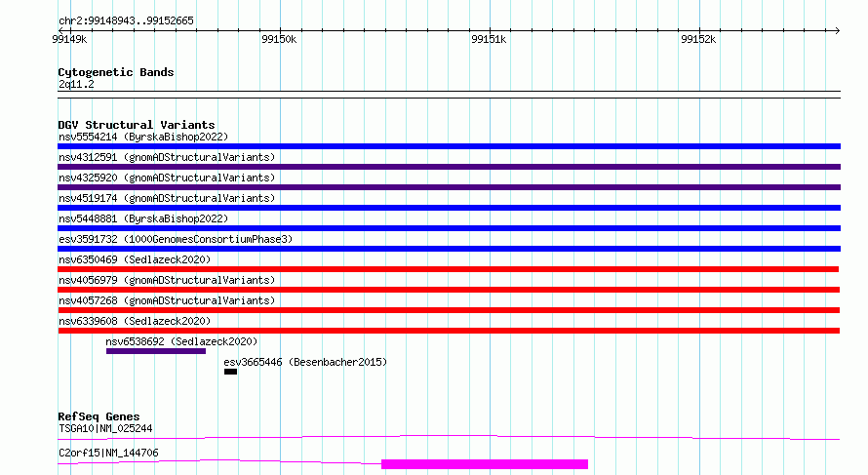The width and height of the screenshot is (868, 475).
Task: Click nsv4519174 (gnomADStructuralVariants) label
Action: click(167, 198)
